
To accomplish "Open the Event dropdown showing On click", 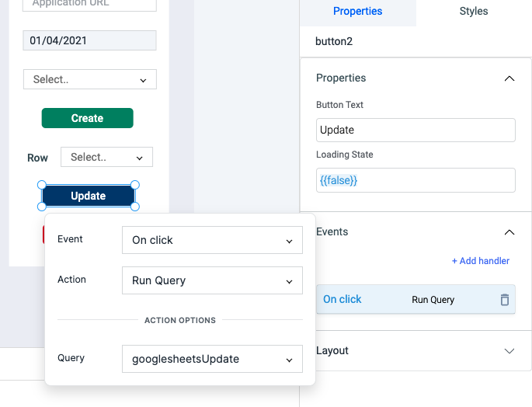I will tap(212, 240).
